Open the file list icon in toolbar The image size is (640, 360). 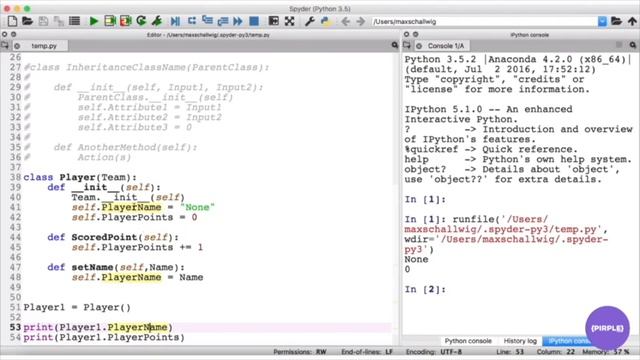(74, 20)
